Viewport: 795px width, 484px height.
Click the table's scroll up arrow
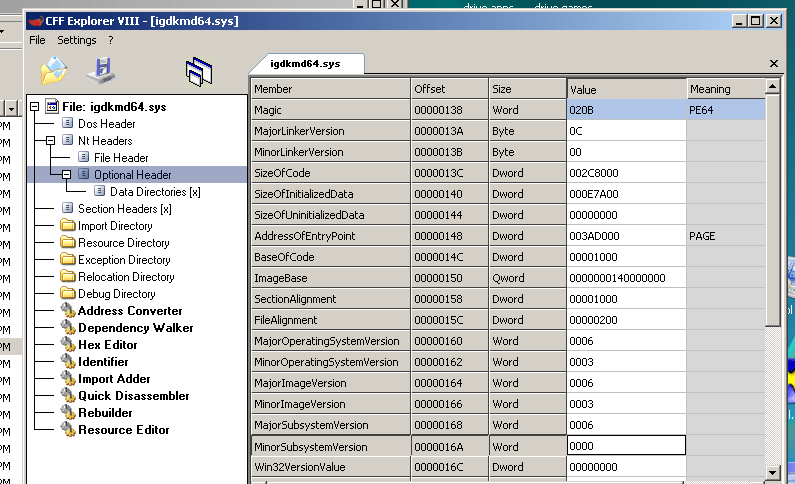click(773, 86)
